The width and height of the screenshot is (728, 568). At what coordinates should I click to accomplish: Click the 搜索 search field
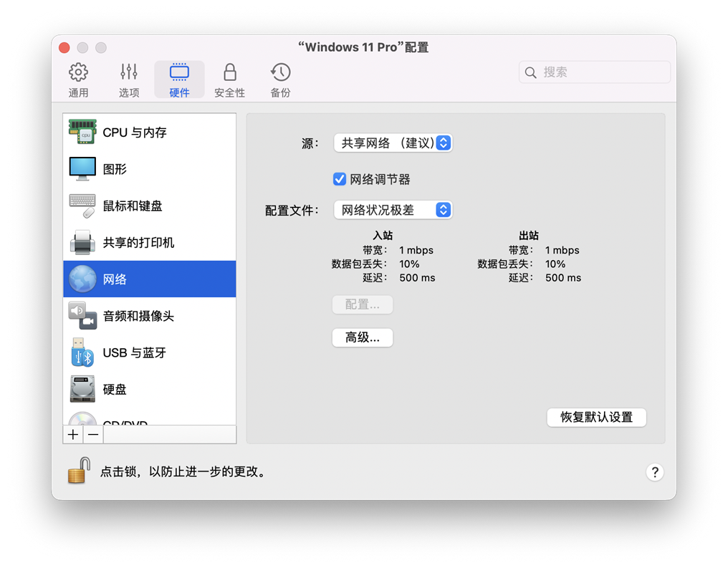coord(594,72)
